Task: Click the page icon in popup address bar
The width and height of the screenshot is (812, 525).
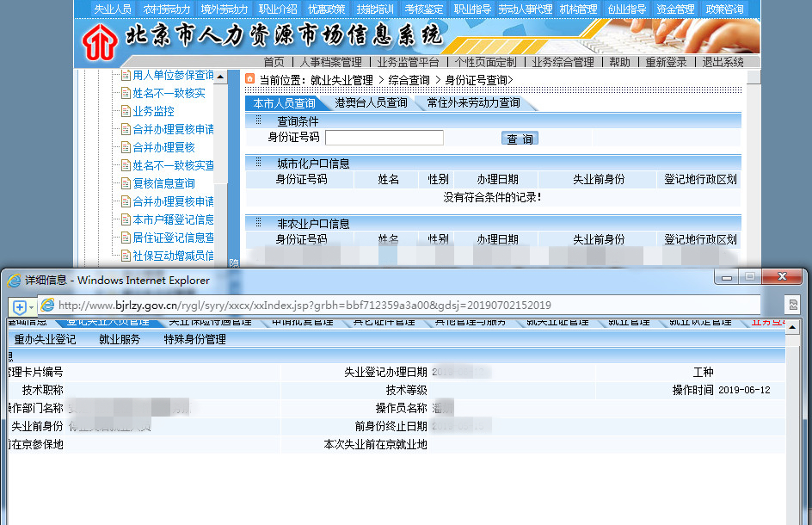Action: point(48,306)
